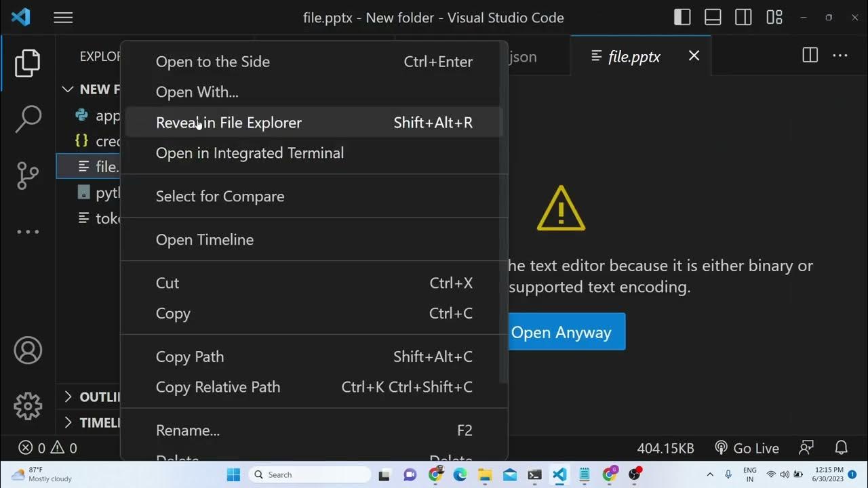Expand the Outline section
The width and height of the screenshot is (868, 488).
pyautogui.click(x=68, y=396)
